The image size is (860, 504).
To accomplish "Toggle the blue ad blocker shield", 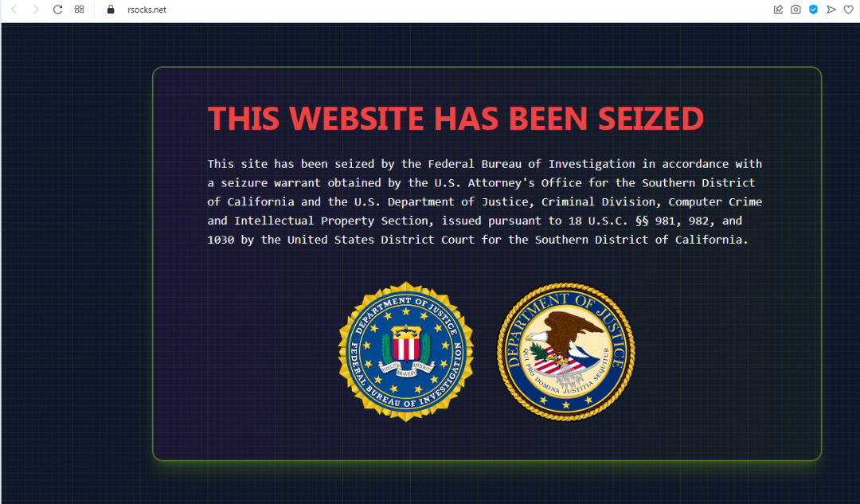I will (813, 10).
